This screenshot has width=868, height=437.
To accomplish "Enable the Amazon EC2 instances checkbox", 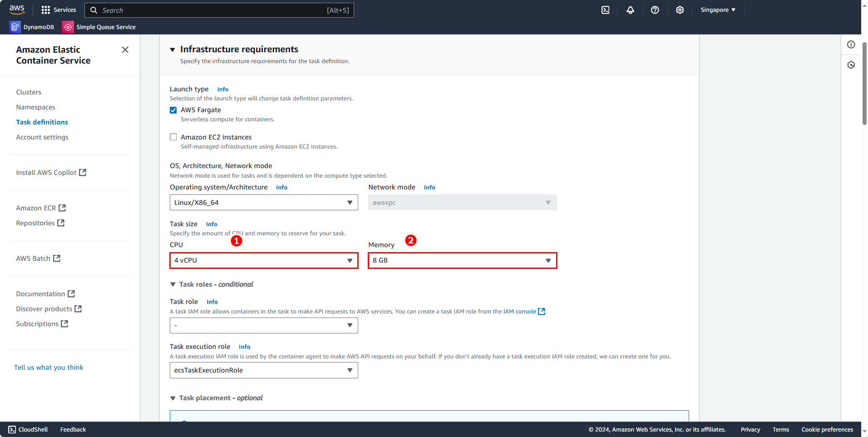I will pyautogui.click(x=173, y=137).
